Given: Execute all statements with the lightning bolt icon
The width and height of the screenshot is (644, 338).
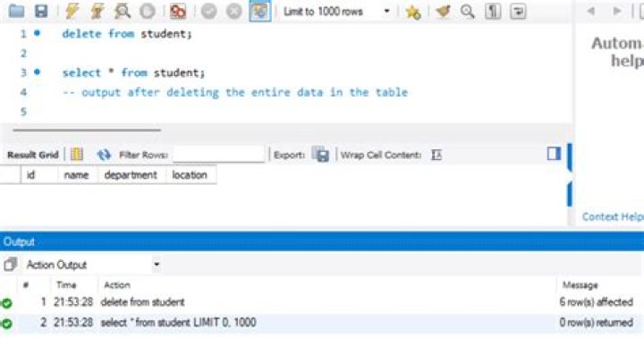Looking at the screenshot, I should point(72,11).
